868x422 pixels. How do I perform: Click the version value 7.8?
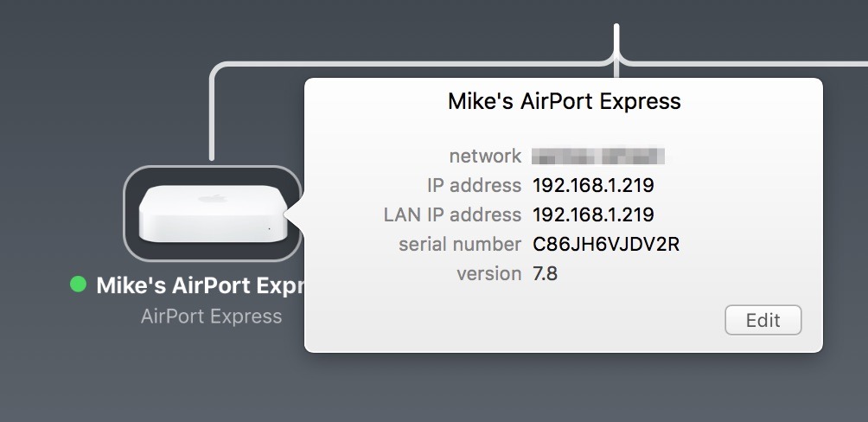(546, 273)
